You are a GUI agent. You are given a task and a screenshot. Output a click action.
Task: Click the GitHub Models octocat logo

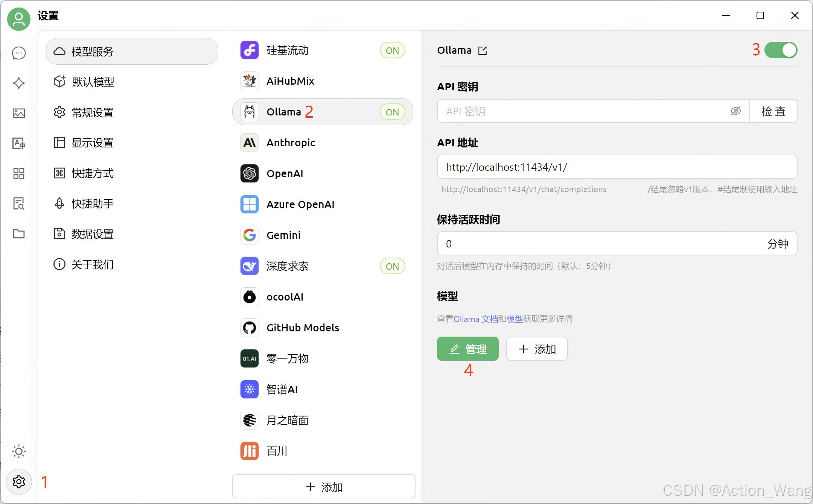pyautogui.click(x=250, y=328)
